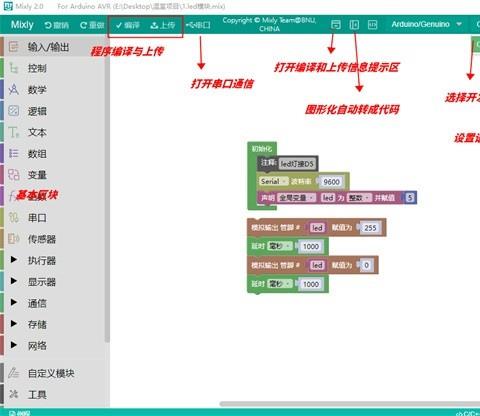Screen dimensions: 480x416
Task: Select the 模拟输出 block assigned 0
Action: (x=275, y=265)
